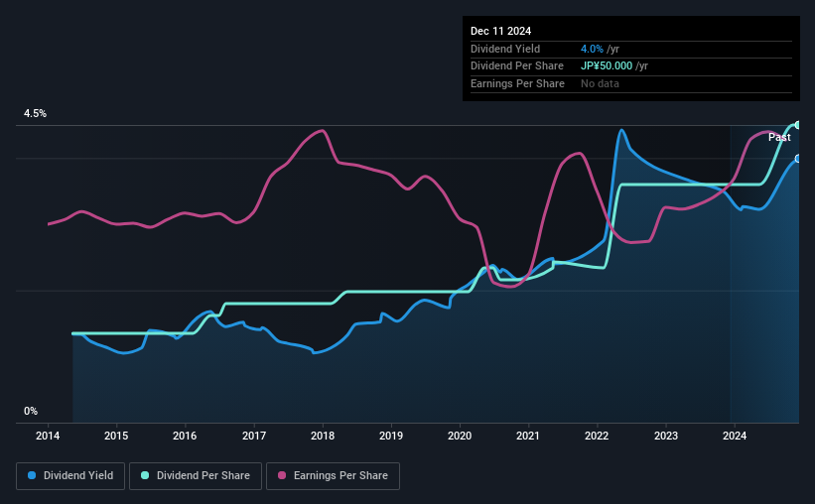
Task: Click the 2017 x-axis label
Action: point(254,436)
